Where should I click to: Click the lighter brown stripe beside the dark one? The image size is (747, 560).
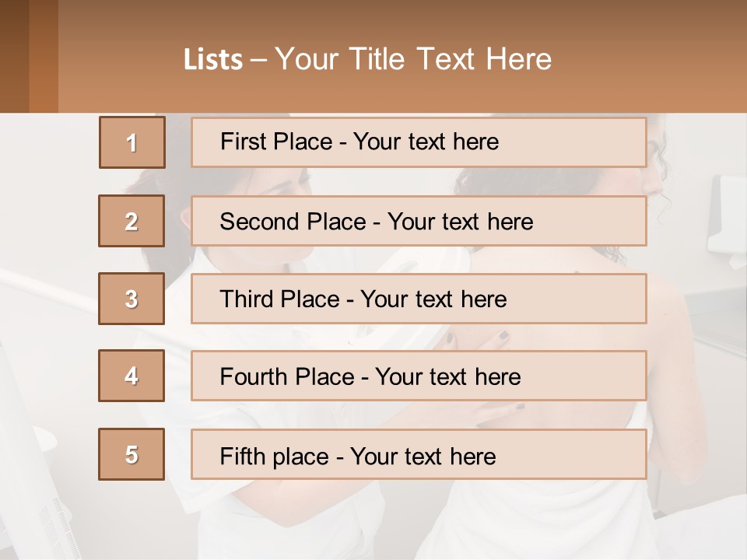[x=44, y=56]
